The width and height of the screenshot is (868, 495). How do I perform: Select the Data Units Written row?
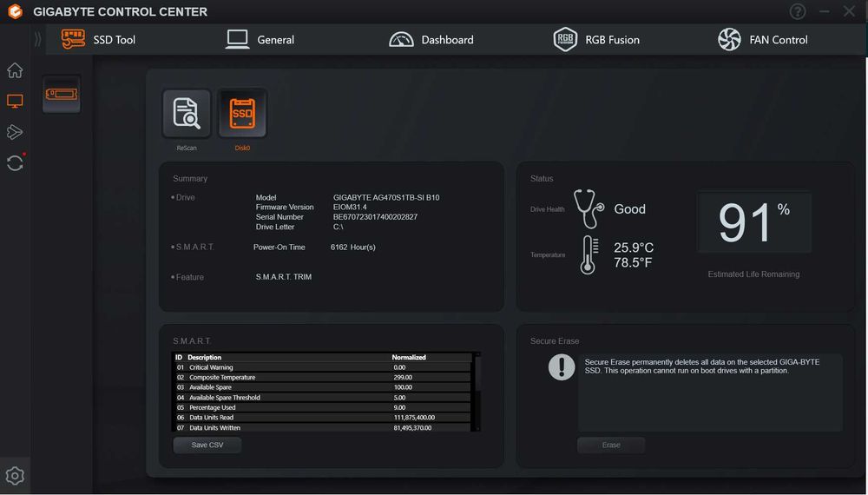coord(322,427)
